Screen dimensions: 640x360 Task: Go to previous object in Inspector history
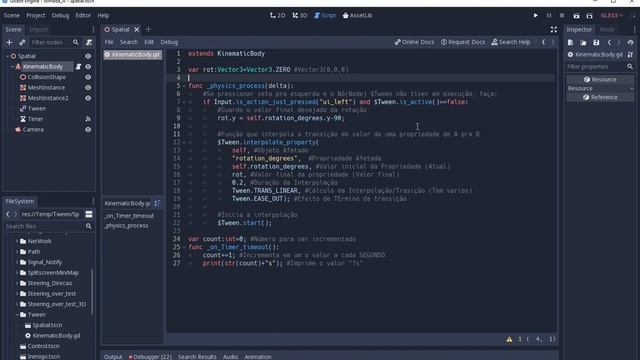[609, 42]
